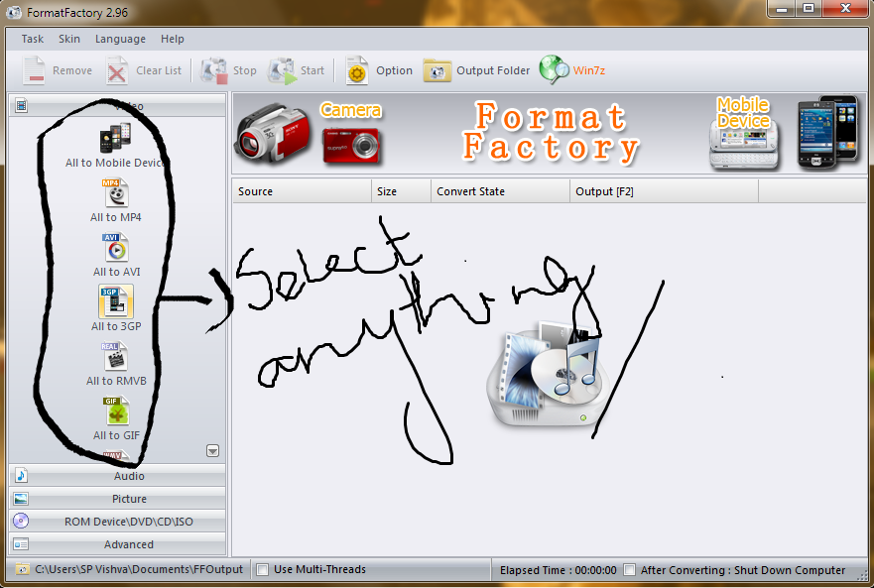This screenshot has width=874, height=588.
Task: Enable shut down computer after converting
Action: click(629, 570)
